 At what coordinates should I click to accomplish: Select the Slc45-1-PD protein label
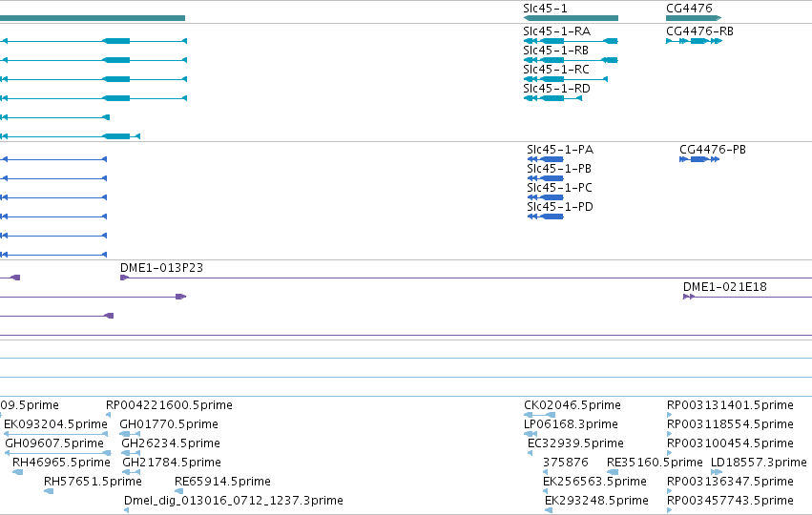tap(560, 207)
